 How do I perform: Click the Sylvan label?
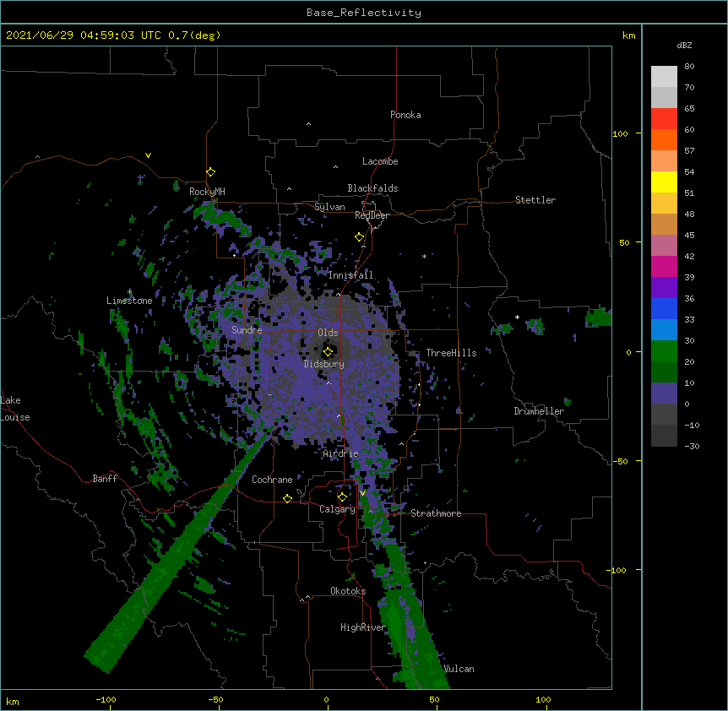(329, 207)
